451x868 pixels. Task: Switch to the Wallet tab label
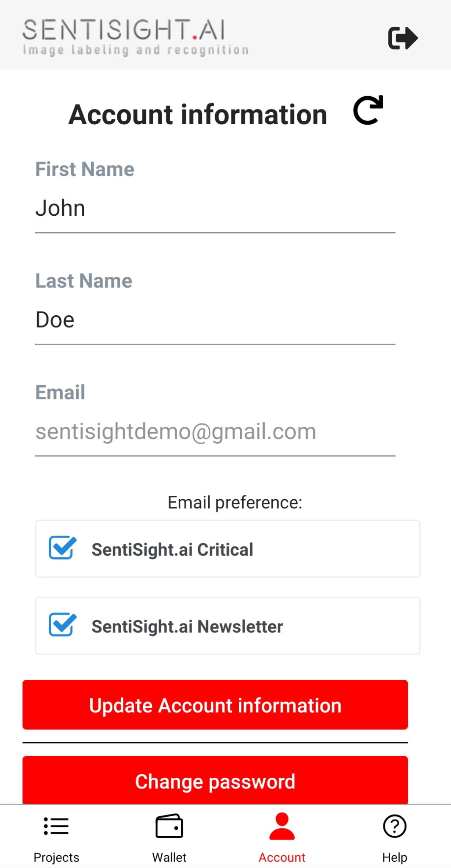169,857
